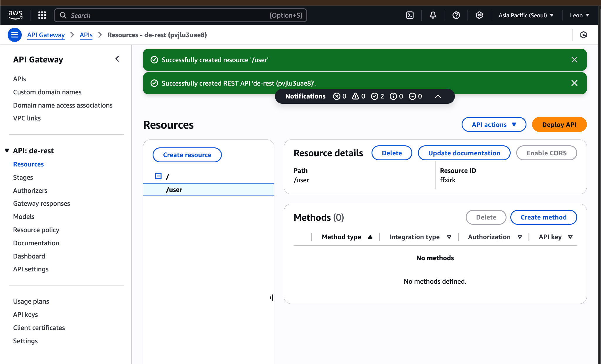Click the Deploy API button
This screenshot has width=601, height=364.
(559, 125)
